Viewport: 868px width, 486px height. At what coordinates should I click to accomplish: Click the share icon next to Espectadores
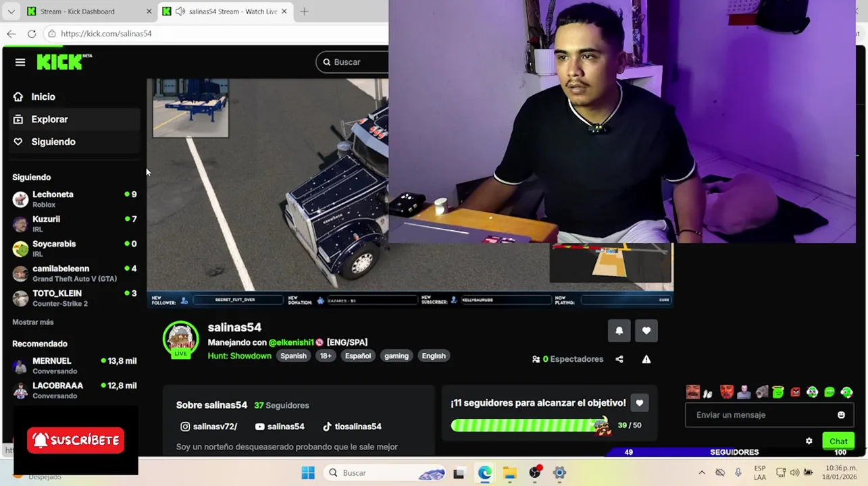[619, 359]
